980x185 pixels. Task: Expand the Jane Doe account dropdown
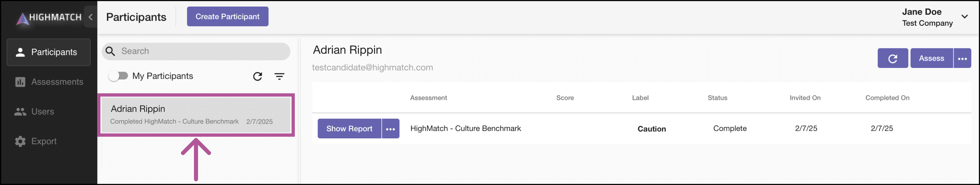coord(964,17)
